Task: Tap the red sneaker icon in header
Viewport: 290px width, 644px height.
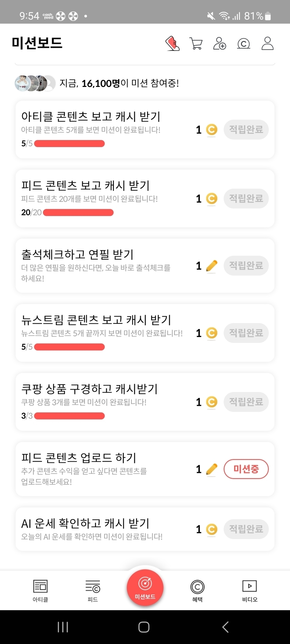Action: (172, 44)
